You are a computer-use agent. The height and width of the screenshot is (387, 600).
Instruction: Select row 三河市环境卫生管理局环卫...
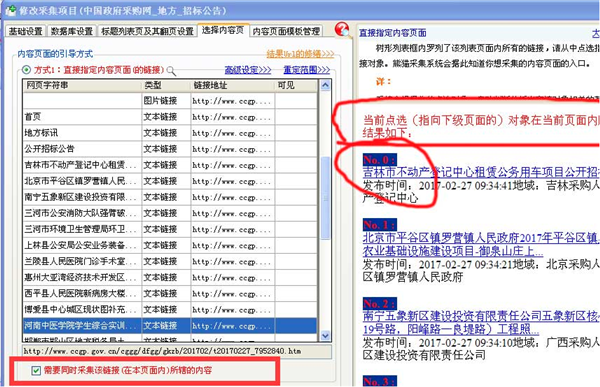click(x=170, y=229)
